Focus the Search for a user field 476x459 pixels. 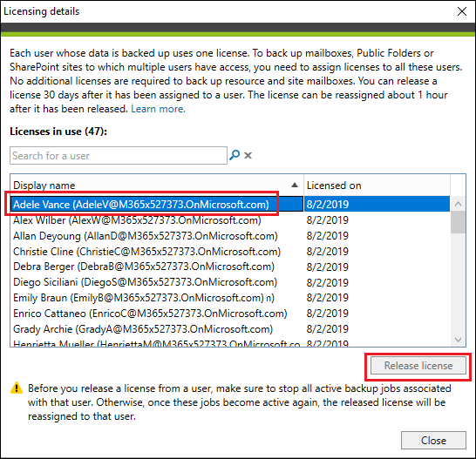119,156
